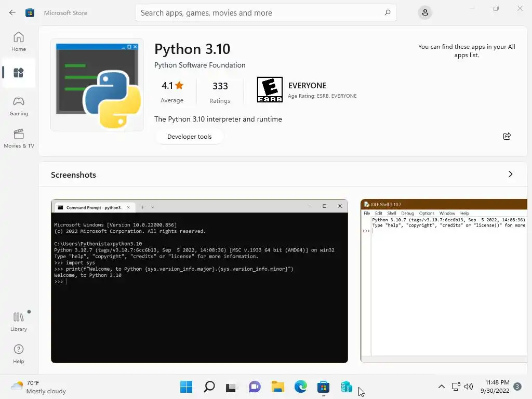Click the Developer tools category button
532x399 pixels.
click(x=189, y=137)
